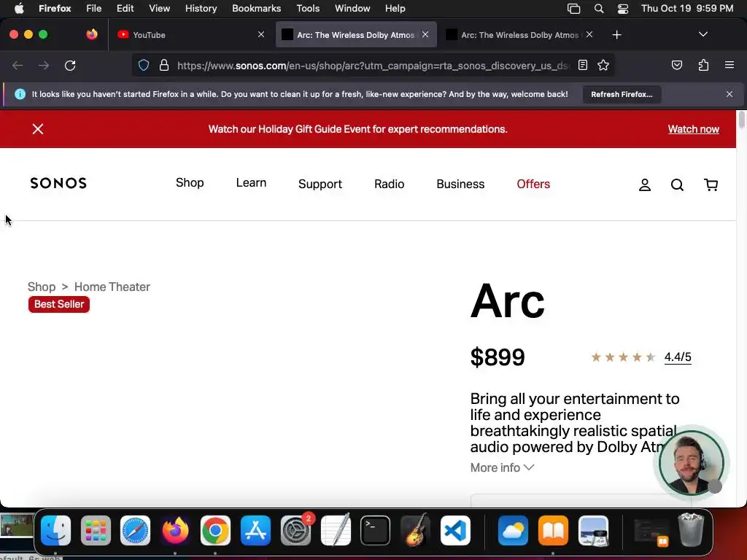Click the address bar URL field
Screen dimensions: 747x560
pos(373,66)
